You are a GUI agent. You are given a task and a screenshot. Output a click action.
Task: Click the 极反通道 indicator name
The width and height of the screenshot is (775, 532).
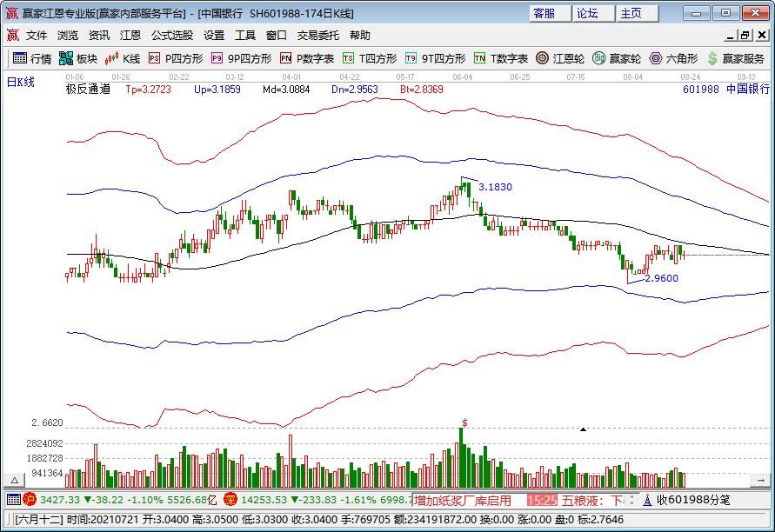[x=88, y=89]
